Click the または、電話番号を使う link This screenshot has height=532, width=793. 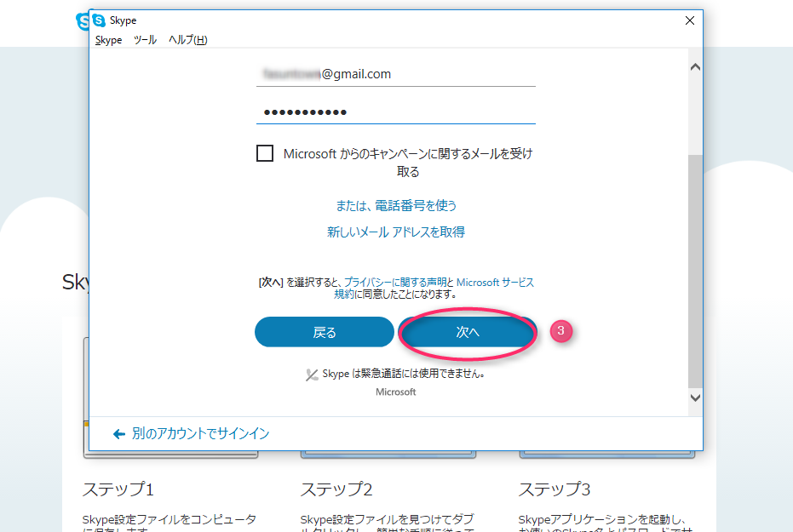(396, 206)
